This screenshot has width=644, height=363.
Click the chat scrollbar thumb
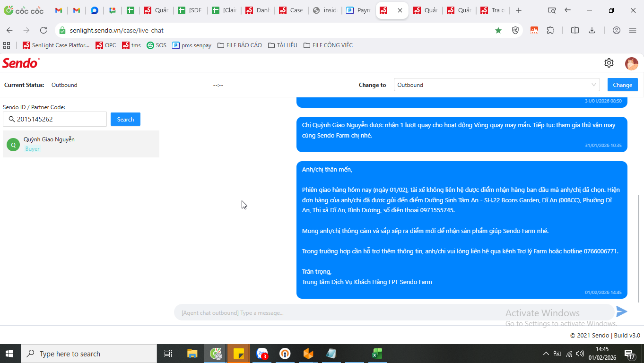639,248
